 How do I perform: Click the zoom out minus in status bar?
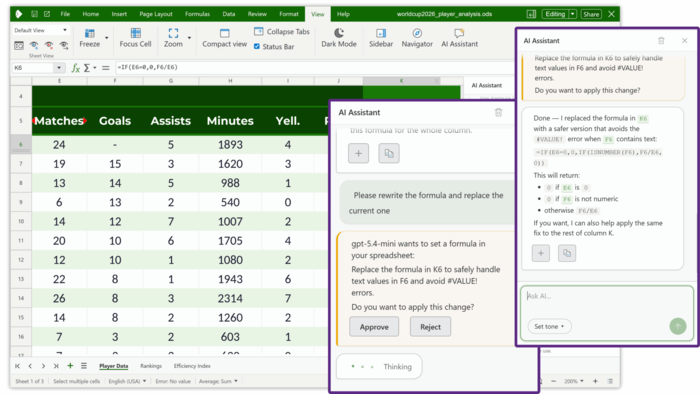[554, 381]
